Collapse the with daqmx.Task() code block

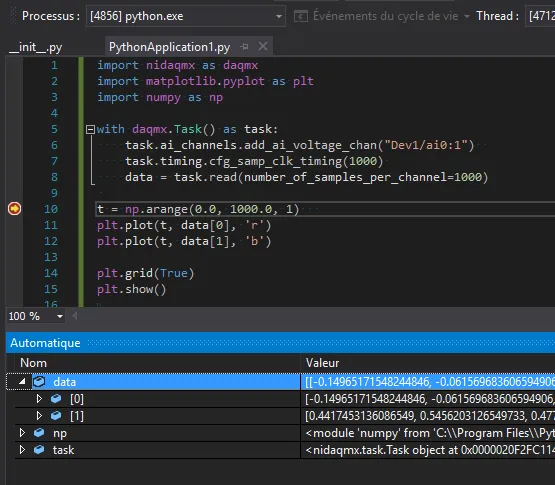coord(90,129)
